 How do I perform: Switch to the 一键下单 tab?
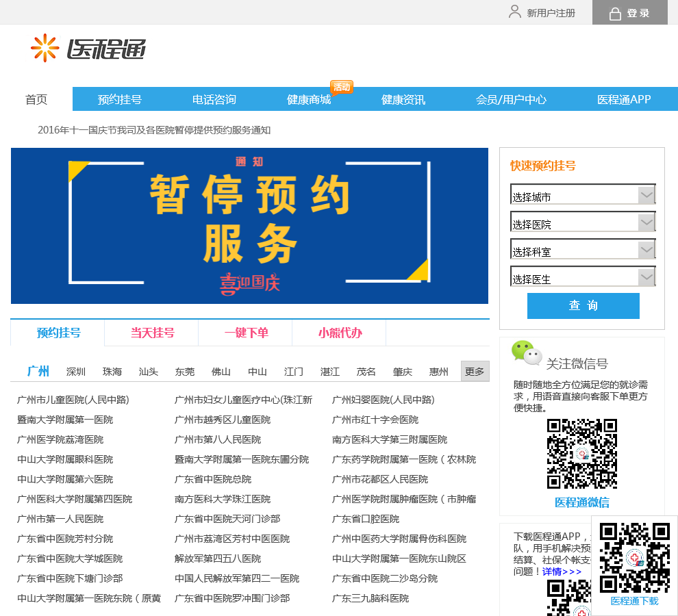point(246,333)
